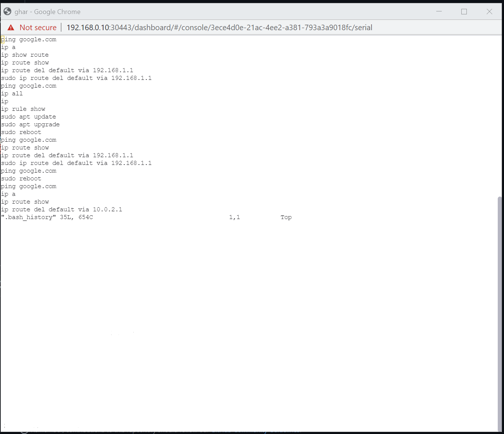
Task: Click the Not secure label
Action: [x=38, y=27]
